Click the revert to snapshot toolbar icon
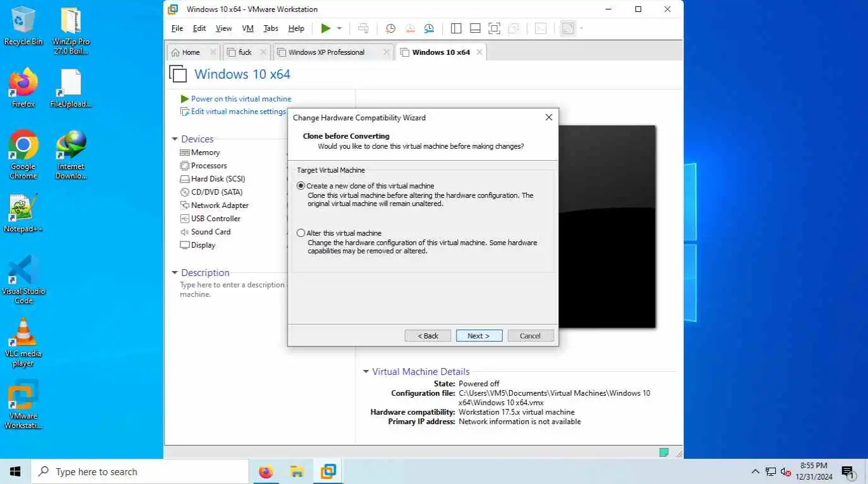 click(410, 28)
